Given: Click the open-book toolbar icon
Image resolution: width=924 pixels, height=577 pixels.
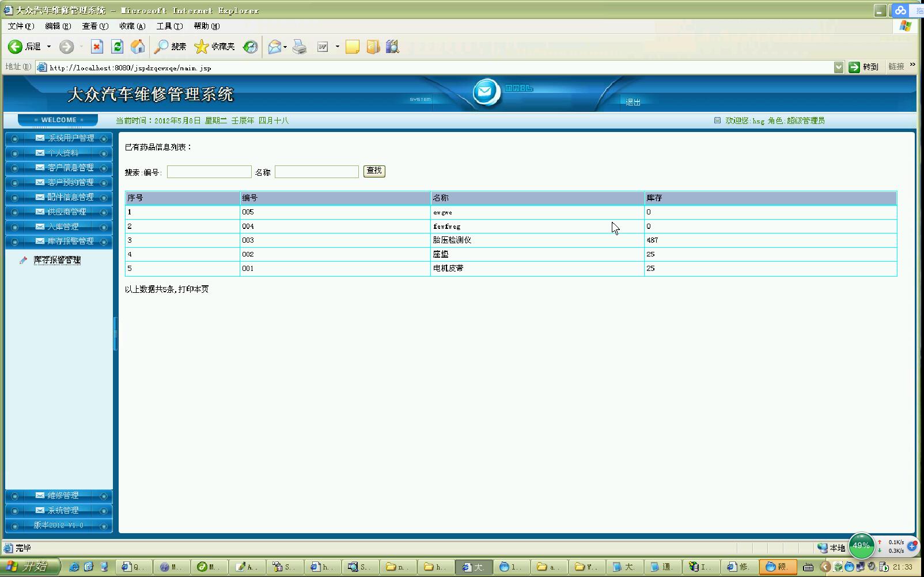Looking at the screenshot, I should pos(373,47).
